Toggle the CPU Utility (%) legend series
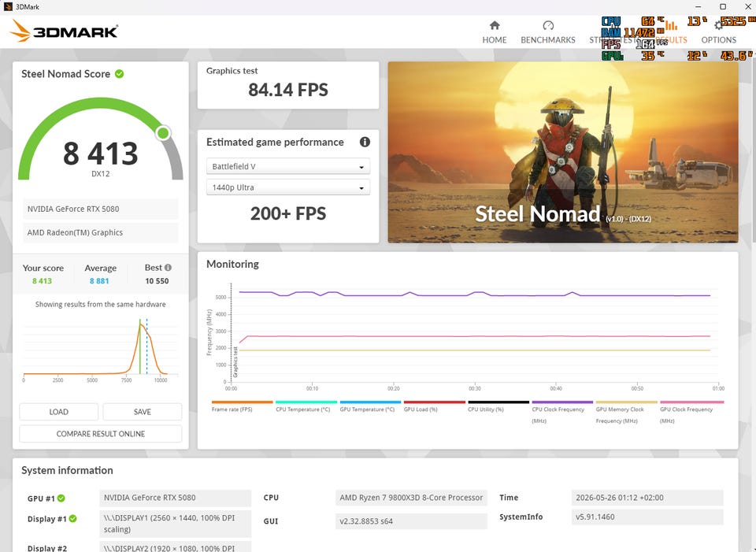The image size is (756, 552). (486, 409)
